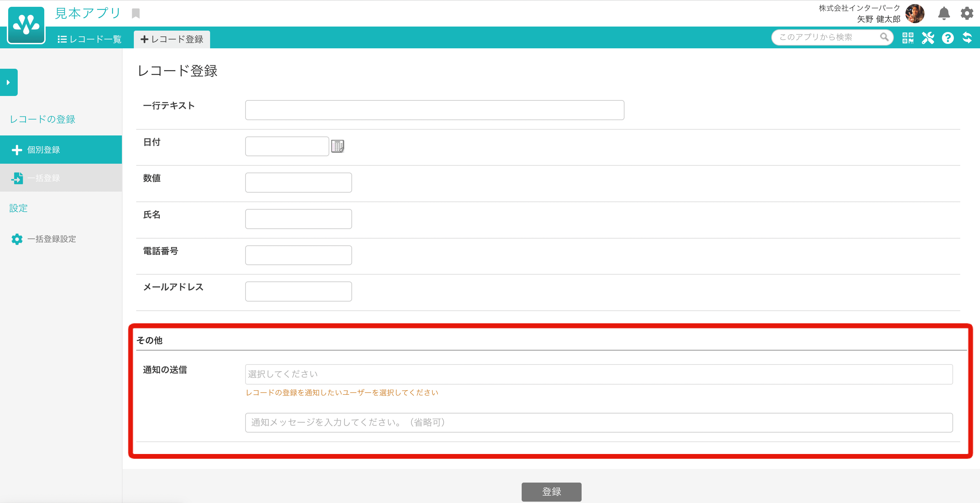Open the help question mark icon

click(x=947, y=38)
